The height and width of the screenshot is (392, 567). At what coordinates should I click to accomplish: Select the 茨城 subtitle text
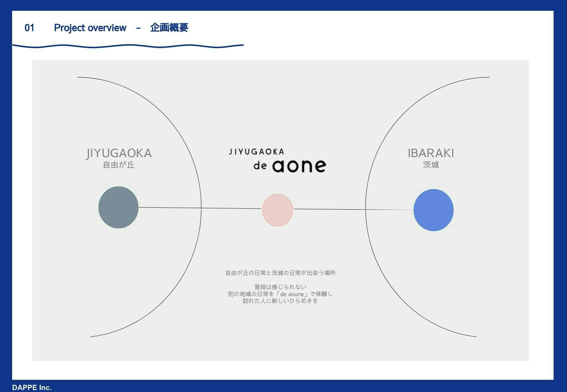click(x=431, y=165)
